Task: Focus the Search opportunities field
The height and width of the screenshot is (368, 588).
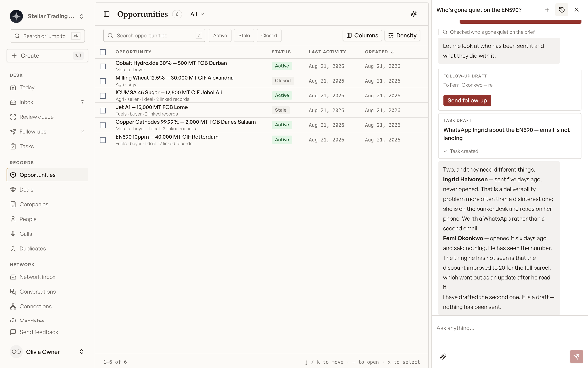Action: 154,36
